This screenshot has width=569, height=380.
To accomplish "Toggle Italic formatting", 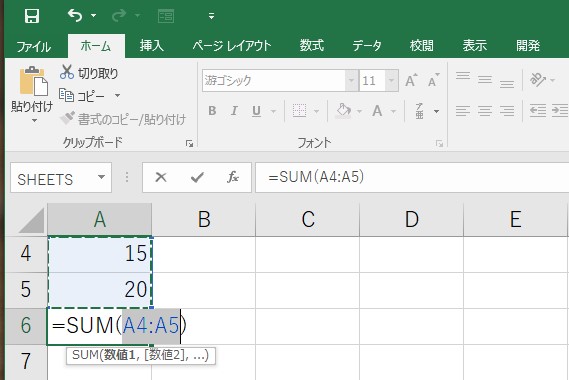I will 234,111.
